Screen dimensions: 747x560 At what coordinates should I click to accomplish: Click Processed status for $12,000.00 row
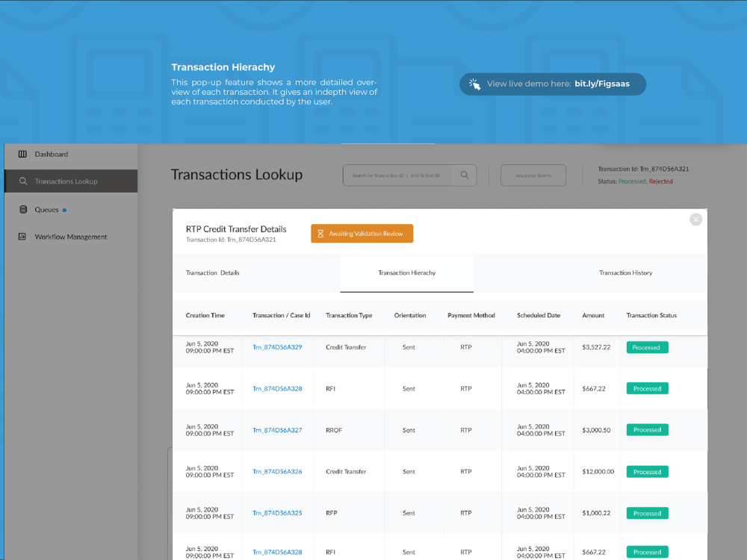pos(647,471)
